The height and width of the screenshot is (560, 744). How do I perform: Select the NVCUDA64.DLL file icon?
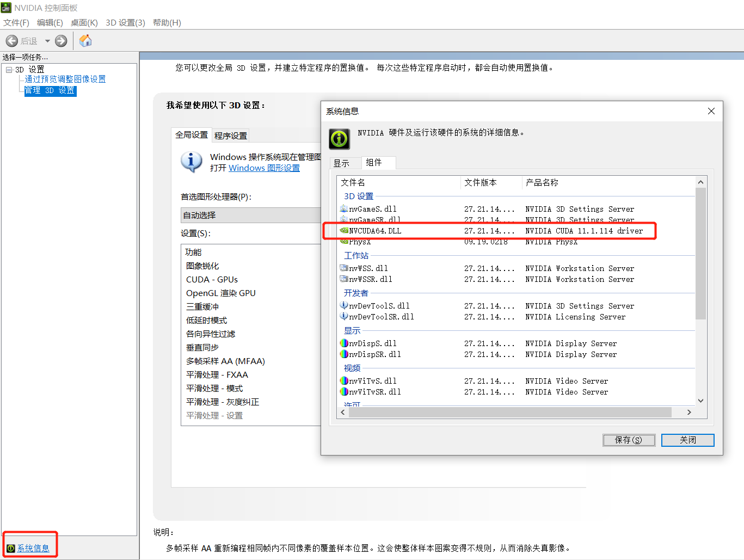(x=344, y=231)
